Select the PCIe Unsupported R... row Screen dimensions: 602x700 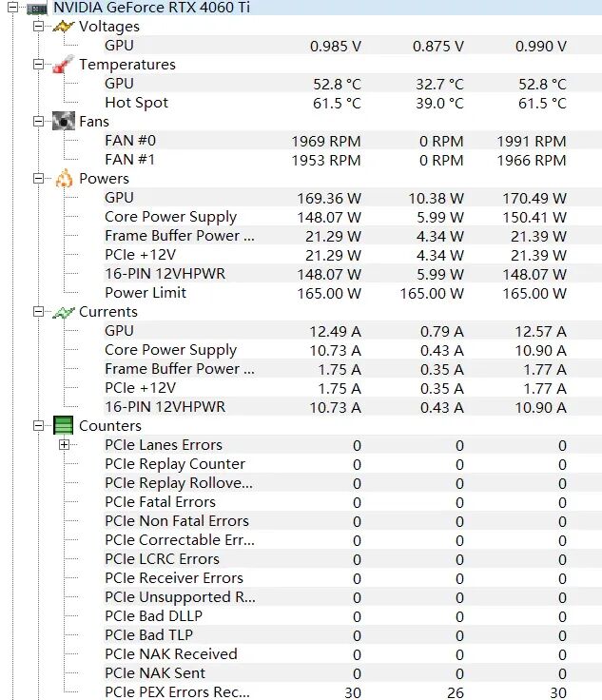click(x=353, y=597)
